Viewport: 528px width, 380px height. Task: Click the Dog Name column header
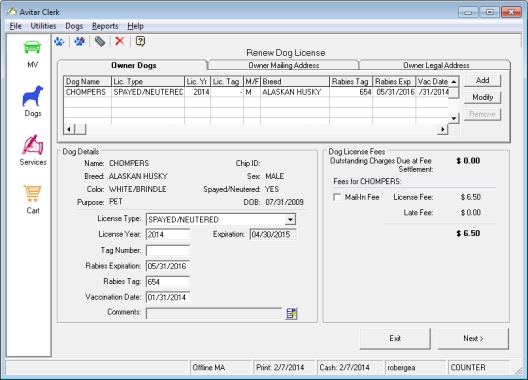coord(87,82)
